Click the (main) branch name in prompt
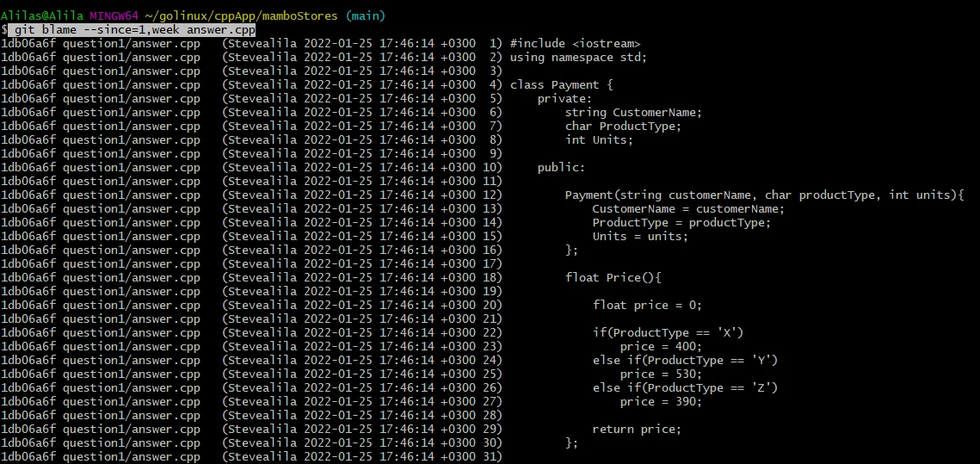The width and height of the screenshot is (980, 464). click(365, 16)
